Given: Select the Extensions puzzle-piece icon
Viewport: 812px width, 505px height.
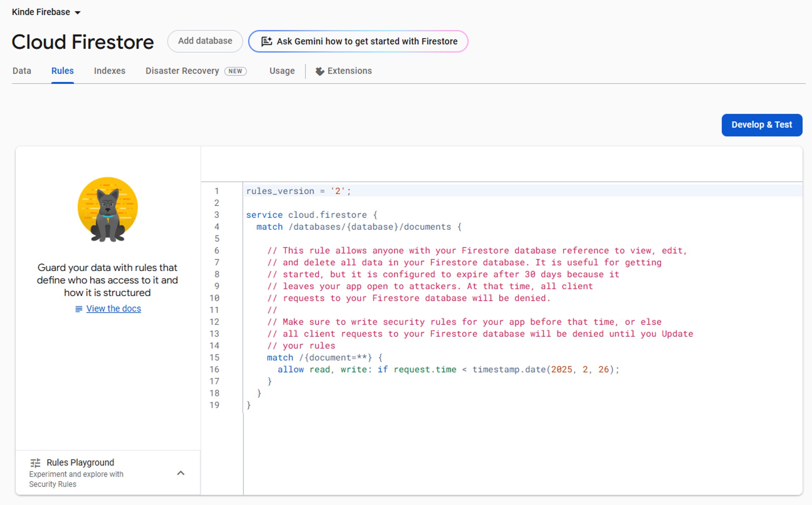Looking at the screenshot, I should 320,71.
